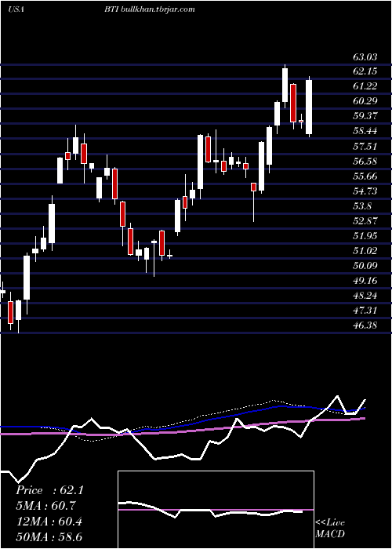Click the 51.02 price axis label
The width and height of the screenshot is (392, 549).
(x=365, y=251)
